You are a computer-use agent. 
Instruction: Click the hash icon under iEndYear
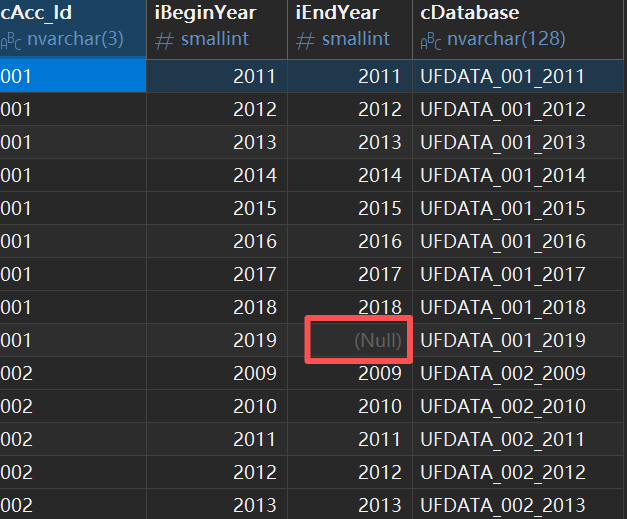coord(306,41)
